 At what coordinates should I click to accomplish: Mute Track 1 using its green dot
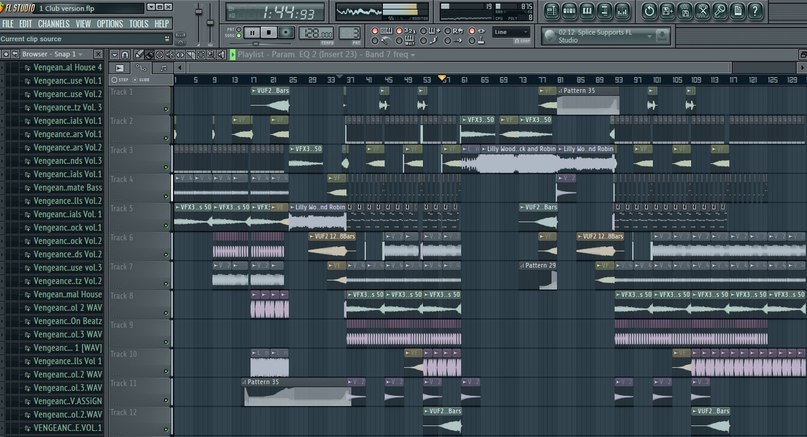click(x=166, y=109)
